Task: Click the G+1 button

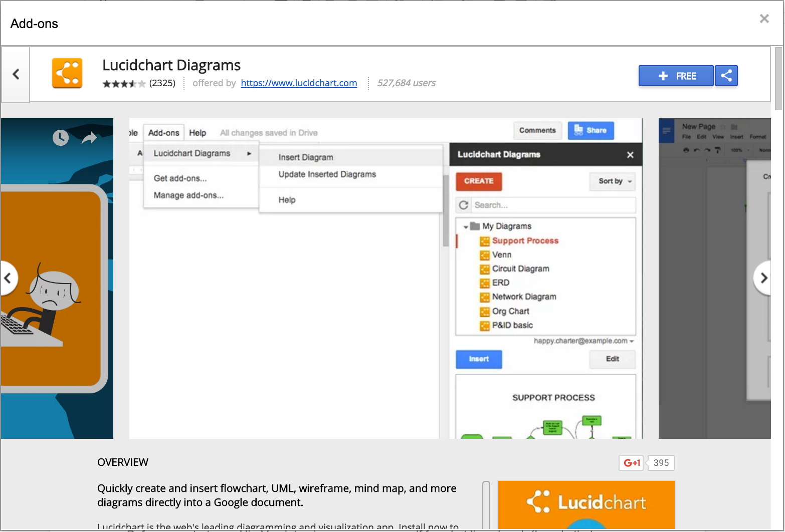Action: click(x=632, y=463)
